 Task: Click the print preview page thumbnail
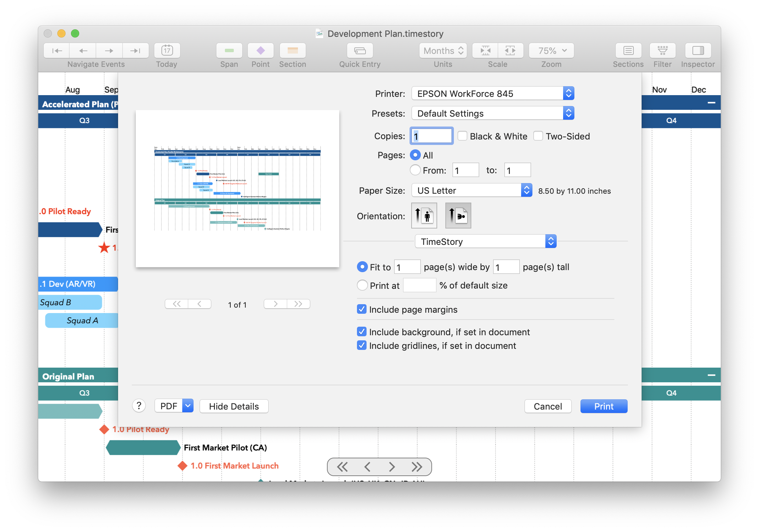(x=238, y=188)
